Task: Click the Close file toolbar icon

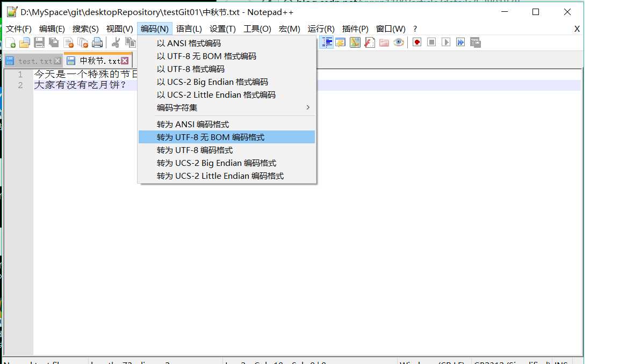Action: [68, 42]
